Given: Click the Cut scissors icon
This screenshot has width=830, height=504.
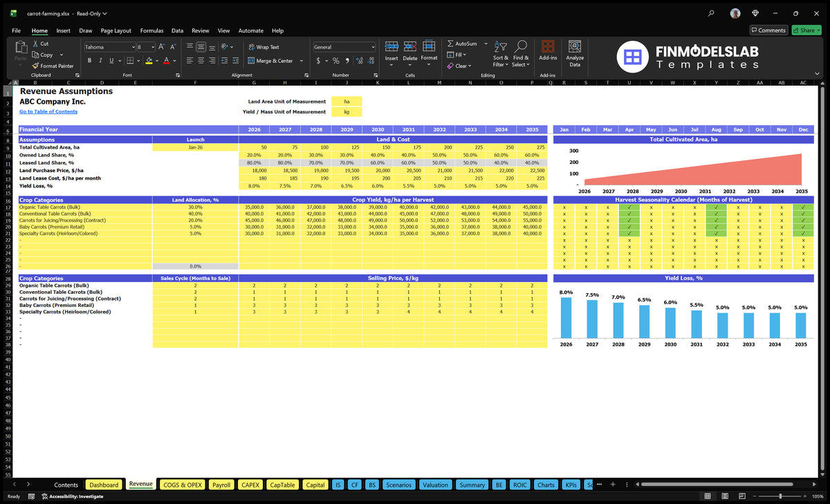Looking at the screenshot, I should pyautogui.click(x=35, y=44).
